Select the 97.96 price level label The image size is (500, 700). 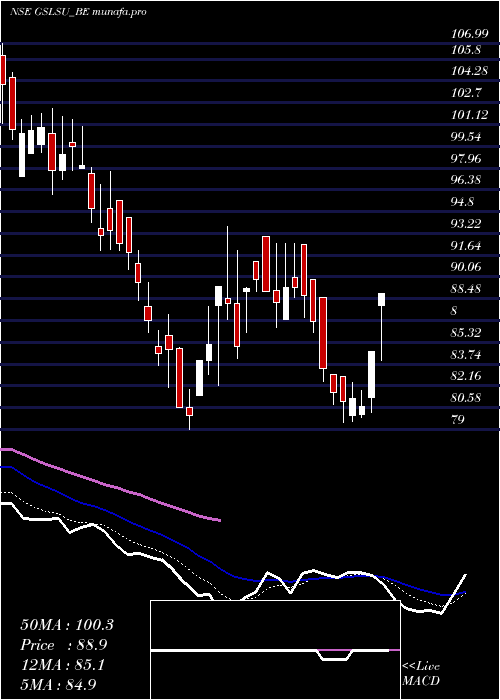pyautogui.click(x=466, y=159)
